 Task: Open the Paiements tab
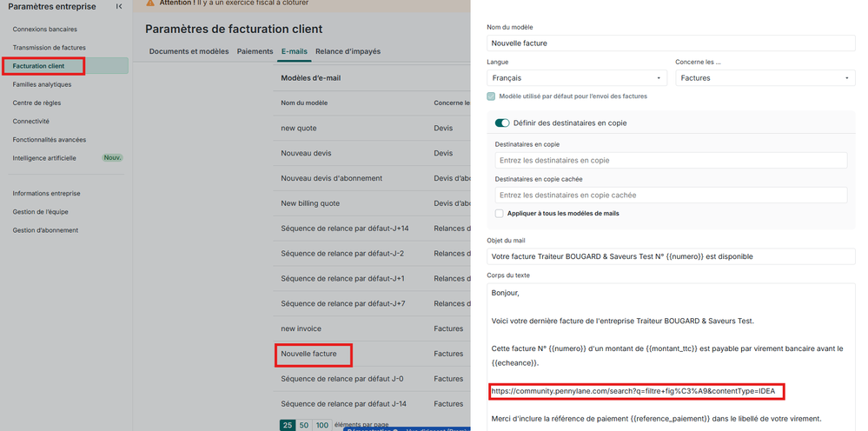(255, 52)
